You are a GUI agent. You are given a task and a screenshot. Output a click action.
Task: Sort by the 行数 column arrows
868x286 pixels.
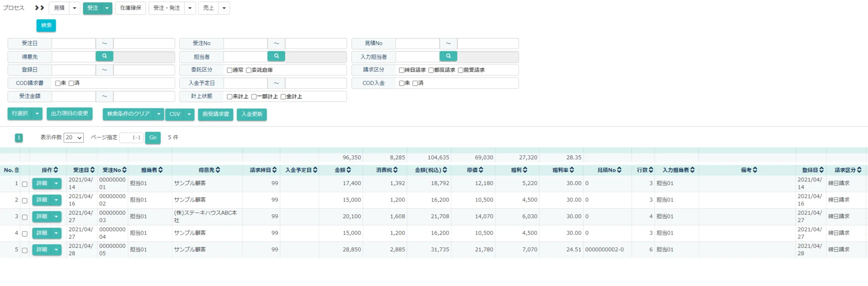(651, 170)
